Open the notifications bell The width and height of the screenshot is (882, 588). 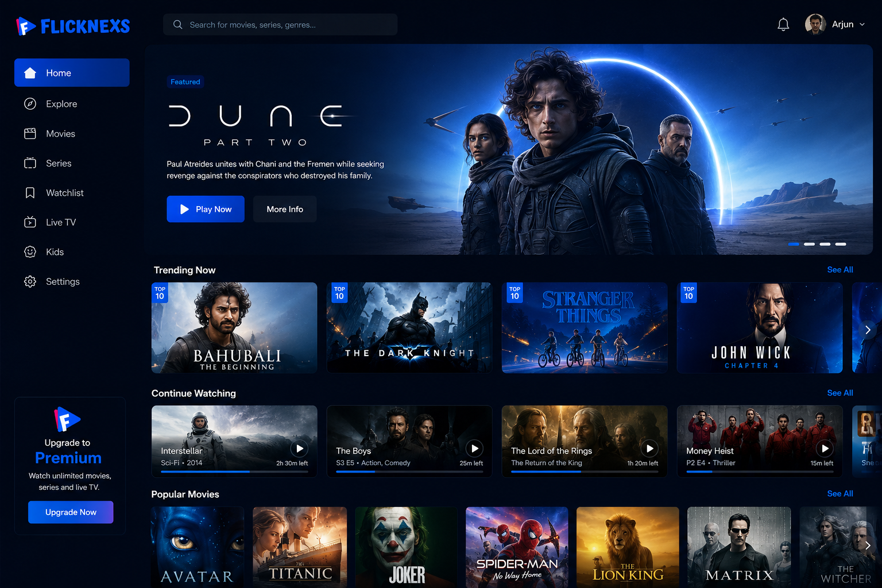(783, 24)
